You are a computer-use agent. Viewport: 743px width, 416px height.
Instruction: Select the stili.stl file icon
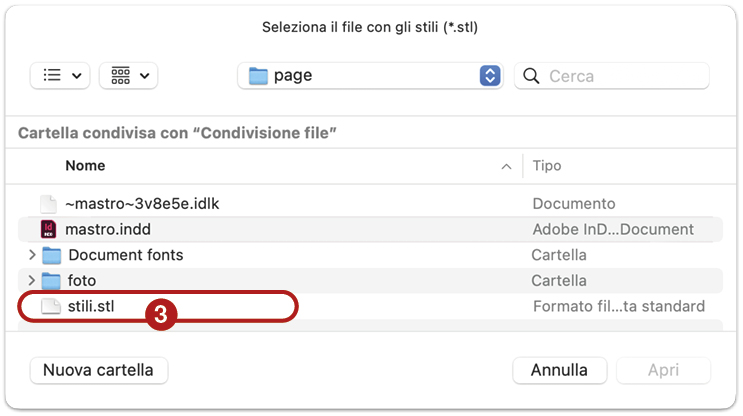pos(51,307)
